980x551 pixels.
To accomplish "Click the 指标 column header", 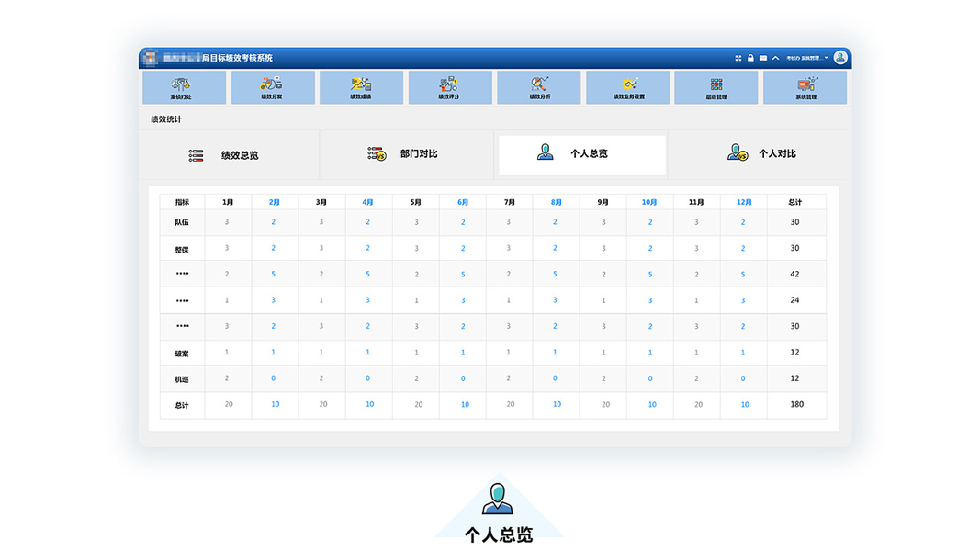I will coord(182,202).
